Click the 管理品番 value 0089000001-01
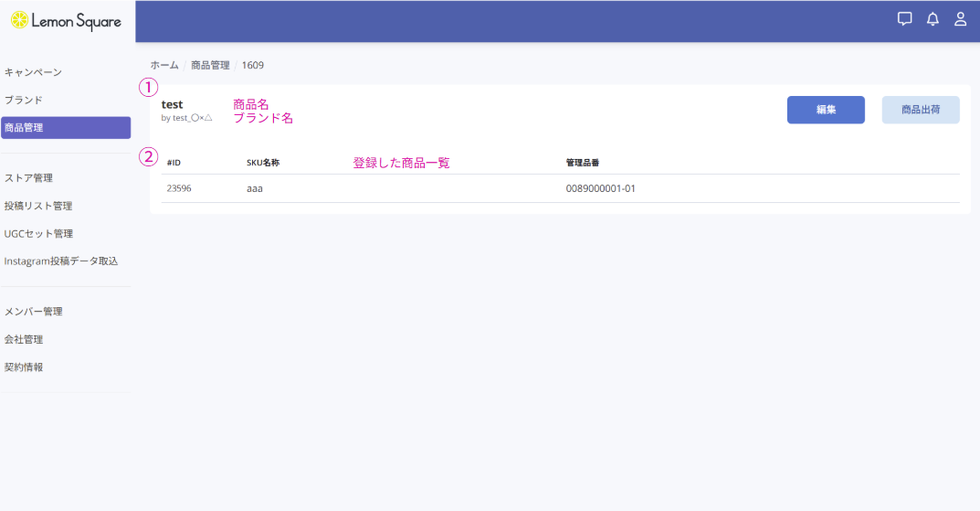Screen dimensions: 980x511 point(600,188)
